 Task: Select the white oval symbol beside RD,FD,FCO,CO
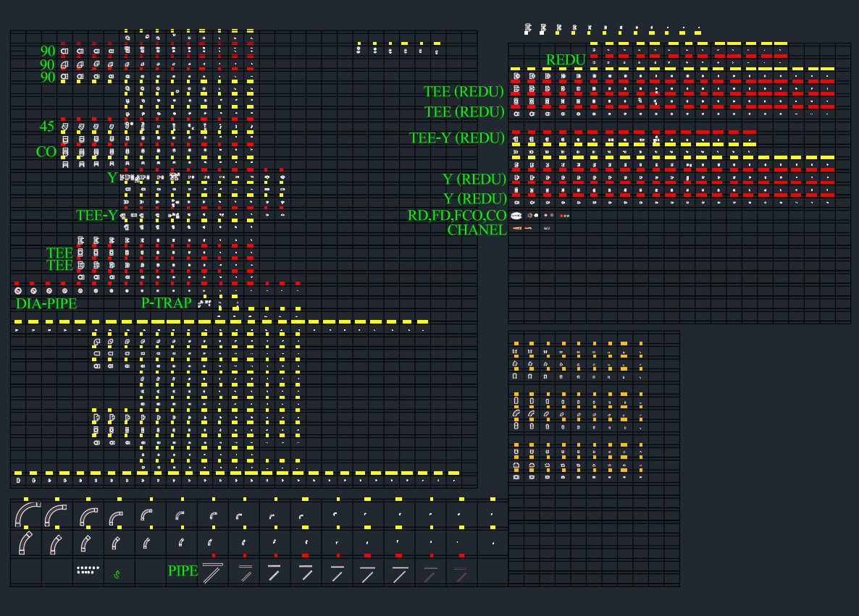(x=516, y=216)
